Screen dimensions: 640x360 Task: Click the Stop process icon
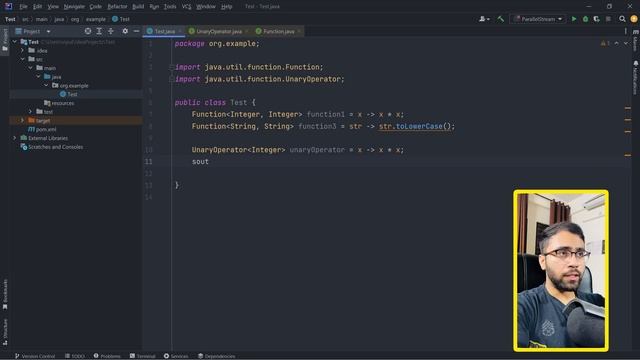click(x=608, y=19)
